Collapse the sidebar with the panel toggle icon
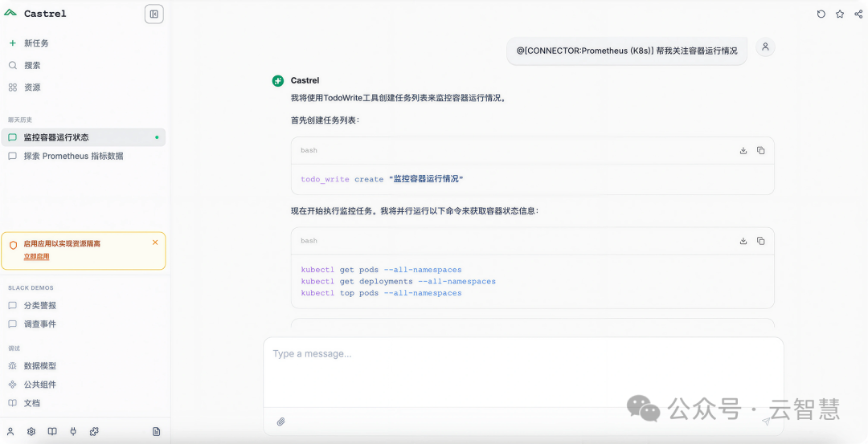 (x=154, y=14)
